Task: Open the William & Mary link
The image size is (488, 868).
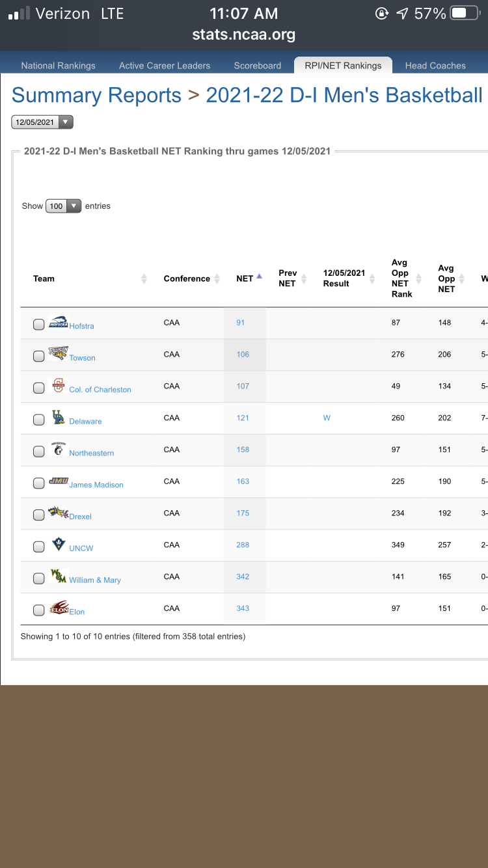Action: pyautogui.click(x=95, y=580)
